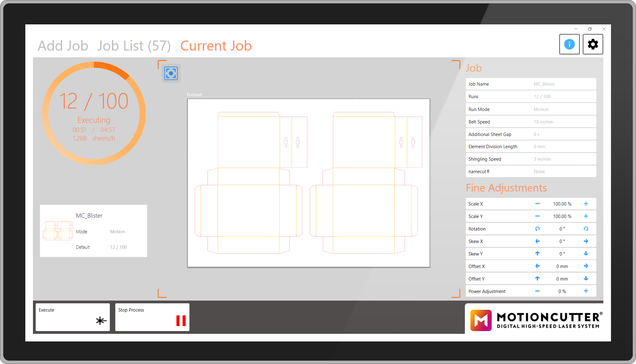Click Offset X value 0 mm
The image size is (636, 364).
[x=562, y=266]
